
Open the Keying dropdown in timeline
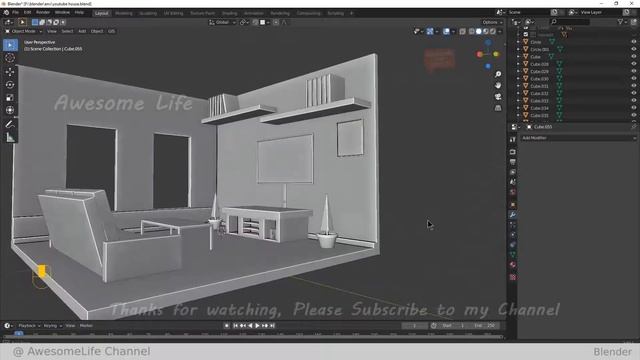[x=52, y=326]
